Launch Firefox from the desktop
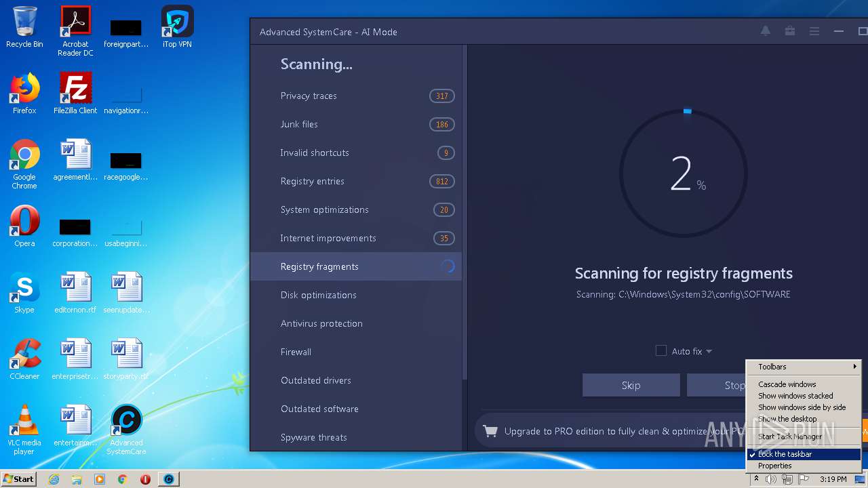Screen dimensions: 868x488 (x=24, y=94)
